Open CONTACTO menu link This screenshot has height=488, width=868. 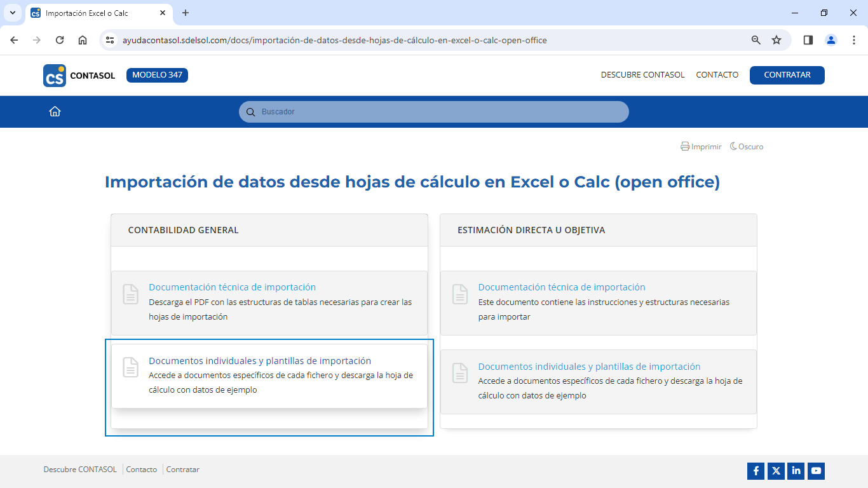click(x=717, y=75)
